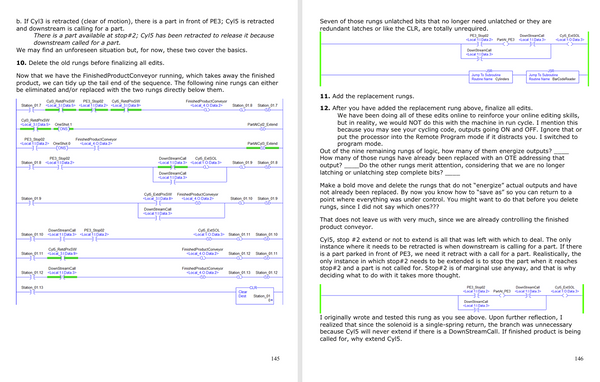Image resolution: width=600 pixels, height=382 pixels.
Task: Click the PartAtCyl2_Extend output coil
Action: point(262,129)
